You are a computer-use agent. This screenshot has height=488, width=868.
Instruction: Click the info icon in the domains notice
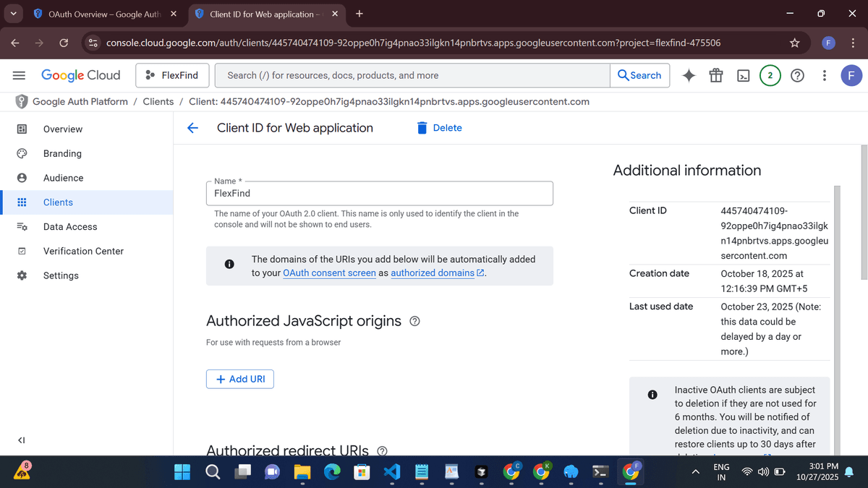coord(229,264)
